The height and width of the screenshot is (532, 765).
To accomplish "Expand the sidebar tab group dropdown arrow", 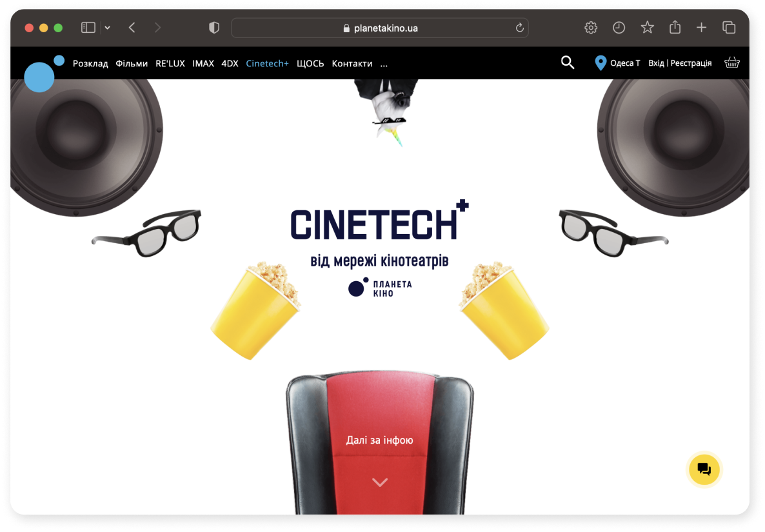I will point(107,28).
